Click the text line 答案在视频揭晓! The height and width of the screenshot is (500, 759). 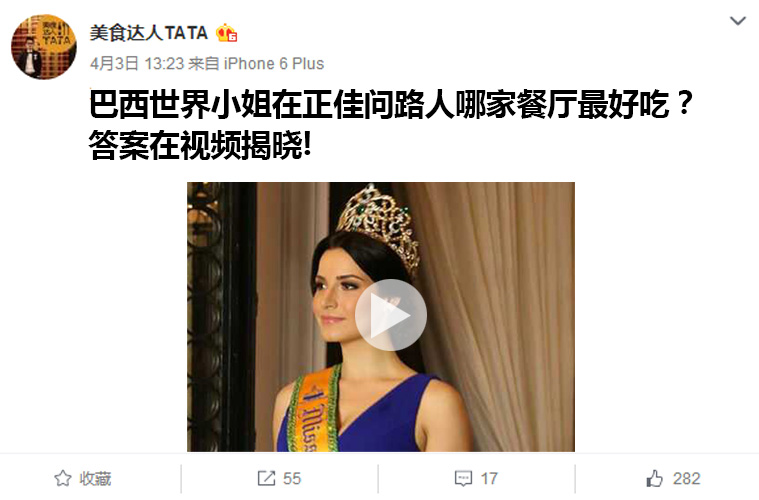[x=200, y=146]
